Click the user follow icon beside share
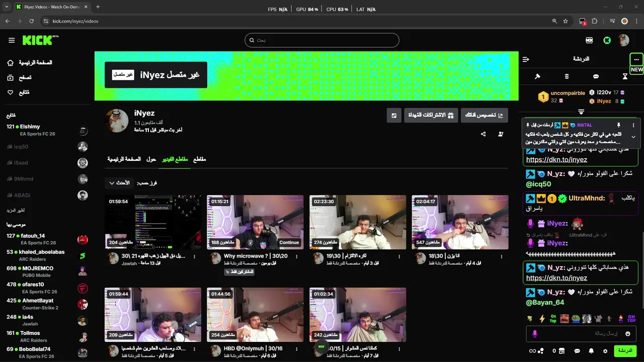Viewport: 644px width, 362px height. [501, 134]
